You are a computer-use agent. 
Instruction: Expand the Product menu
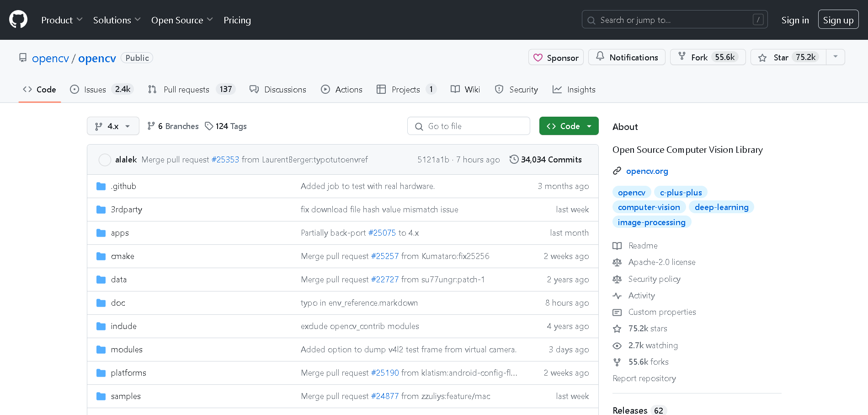(62, 20)
